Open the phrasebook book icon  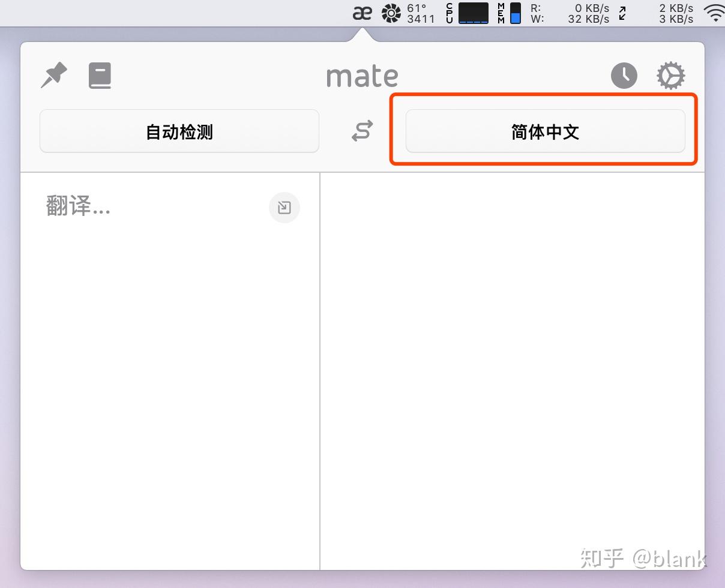pos(100,75)
